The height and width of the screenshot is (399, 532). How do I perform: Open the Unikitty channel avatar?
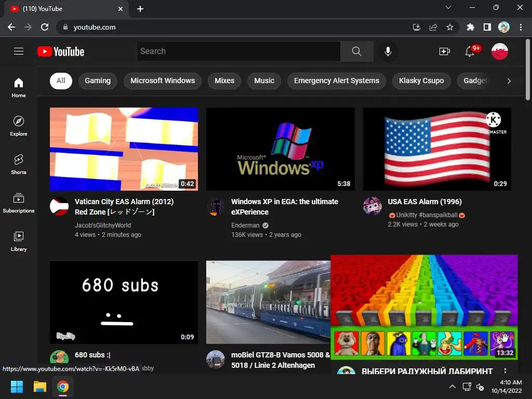tap(372, 206)
